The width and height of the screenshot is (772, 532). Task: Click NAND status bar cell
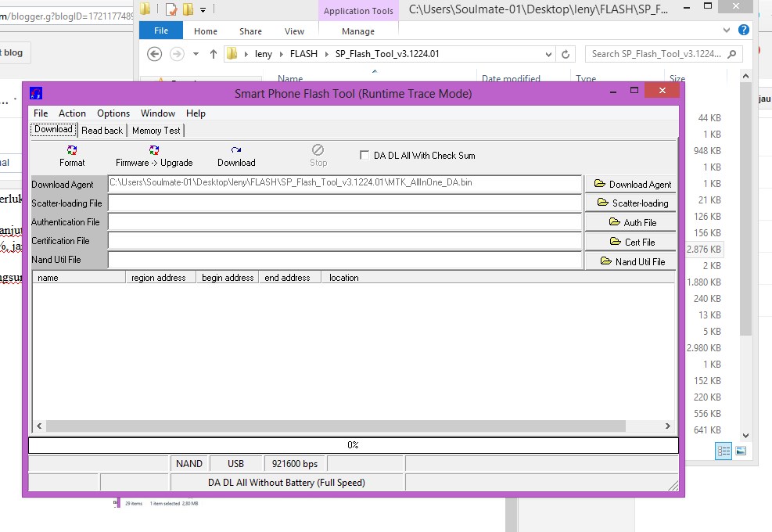[189, 464]
